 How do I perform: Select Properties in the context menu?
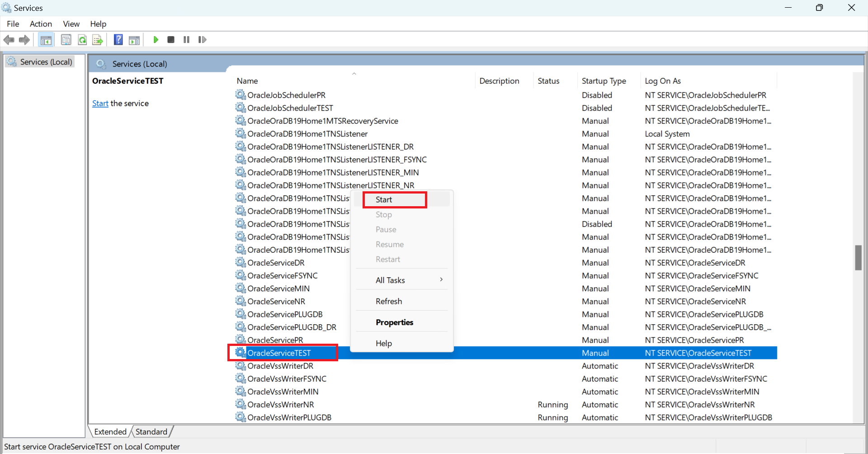coord(402,322)
